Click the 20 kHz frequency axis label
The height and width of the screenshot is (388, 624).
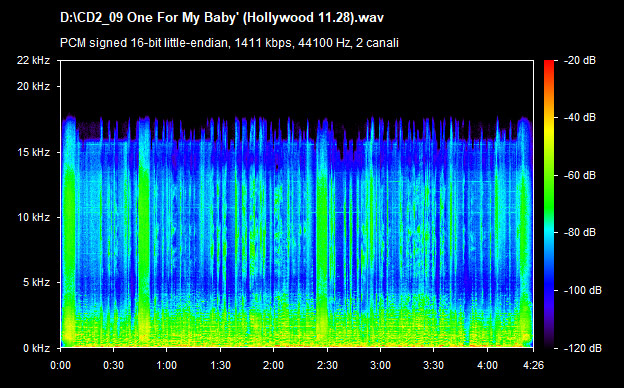33,86
